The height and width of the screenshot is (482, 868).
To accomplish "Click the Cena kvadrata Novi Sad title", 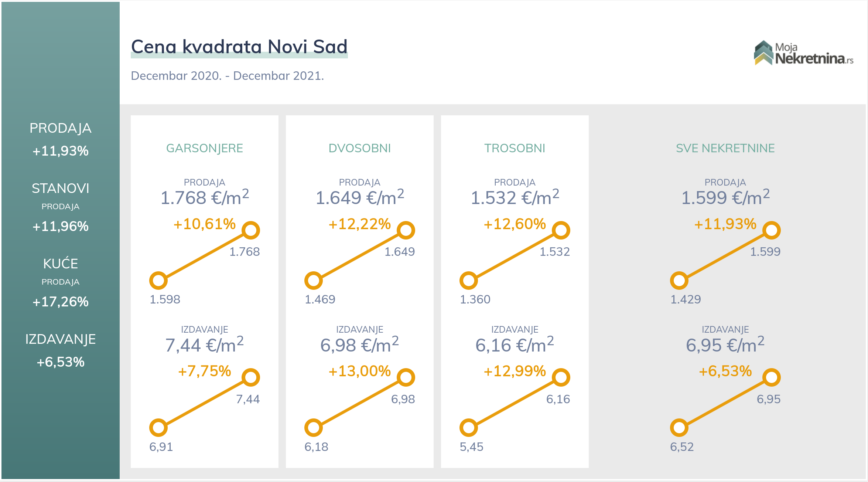I will pyautogui.click(x=239, y=47).
